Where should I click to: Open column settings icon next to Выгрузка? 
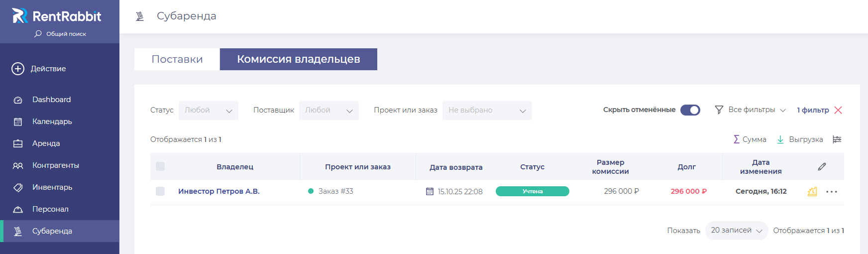[x=837, y=139]
